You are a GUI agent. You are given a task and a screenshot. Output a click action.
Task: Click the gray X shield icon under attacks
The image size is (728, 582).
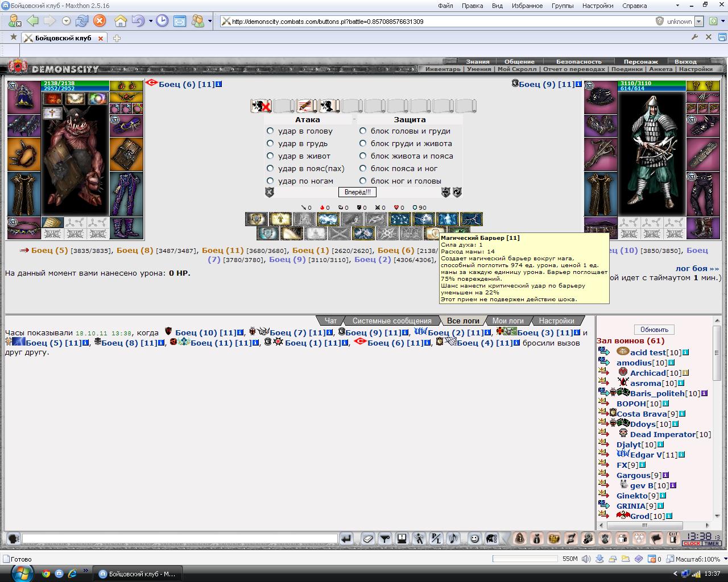click(270, 192)
